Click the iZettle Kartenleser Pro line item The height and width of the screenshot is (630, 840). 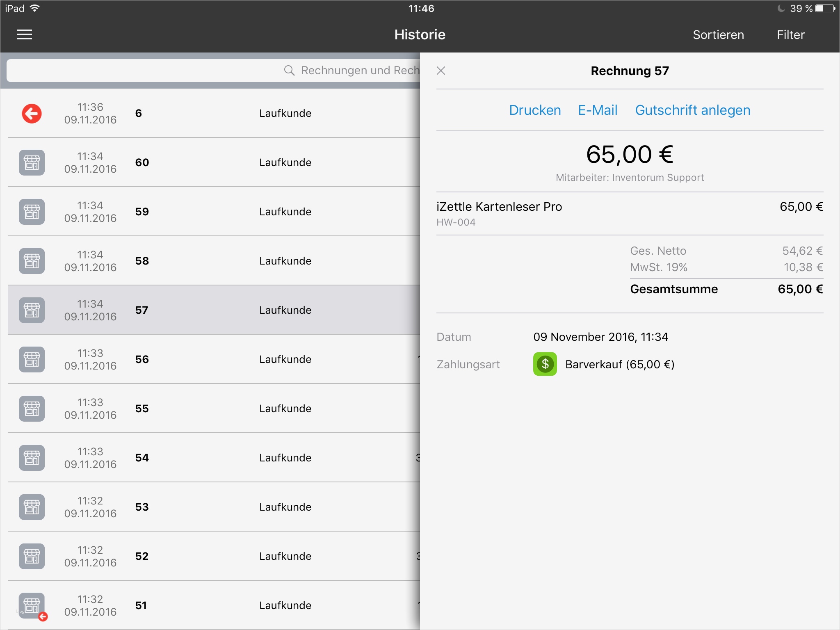tap(499, 207)
